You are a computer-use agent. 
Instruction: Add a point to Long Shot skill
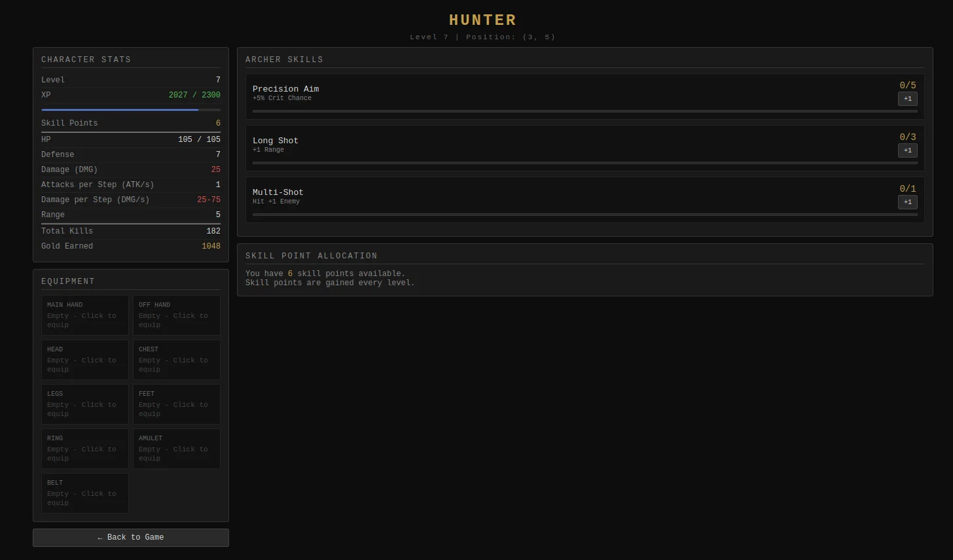click(x=907, y=150)
